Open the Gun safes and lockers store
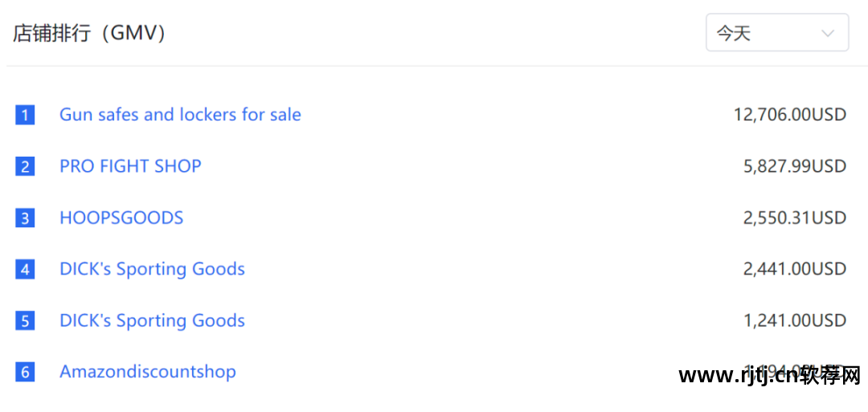Screen dimensions: 868x412 pos(180,115)
